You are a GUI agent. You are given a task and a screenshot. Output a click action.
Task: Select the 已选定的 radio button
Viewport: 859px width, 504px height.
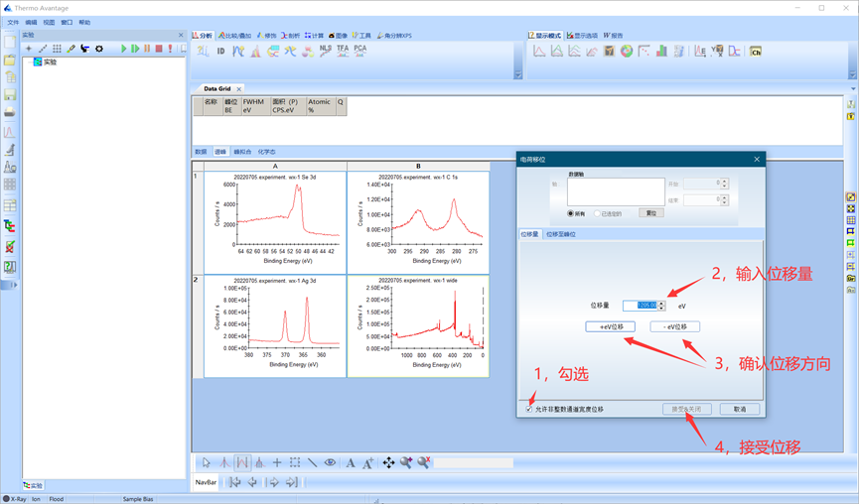597,213
